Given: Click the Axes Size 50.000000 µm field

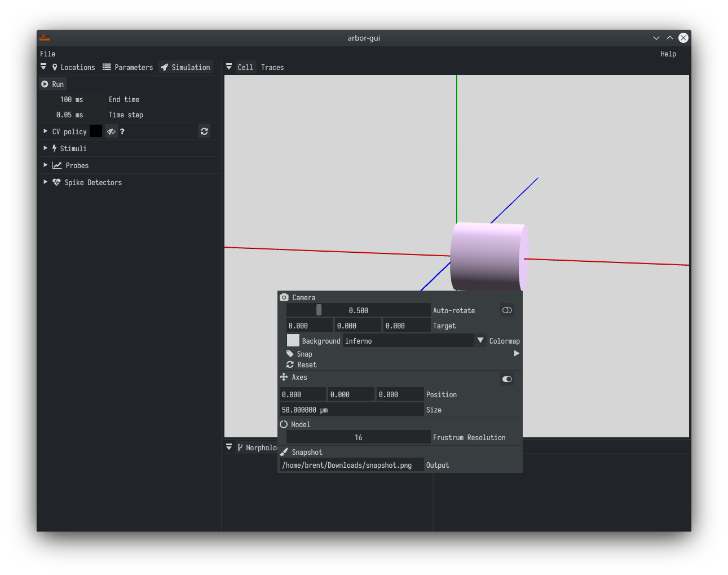Looking at the screenshot, I should (x=352, y=410).
